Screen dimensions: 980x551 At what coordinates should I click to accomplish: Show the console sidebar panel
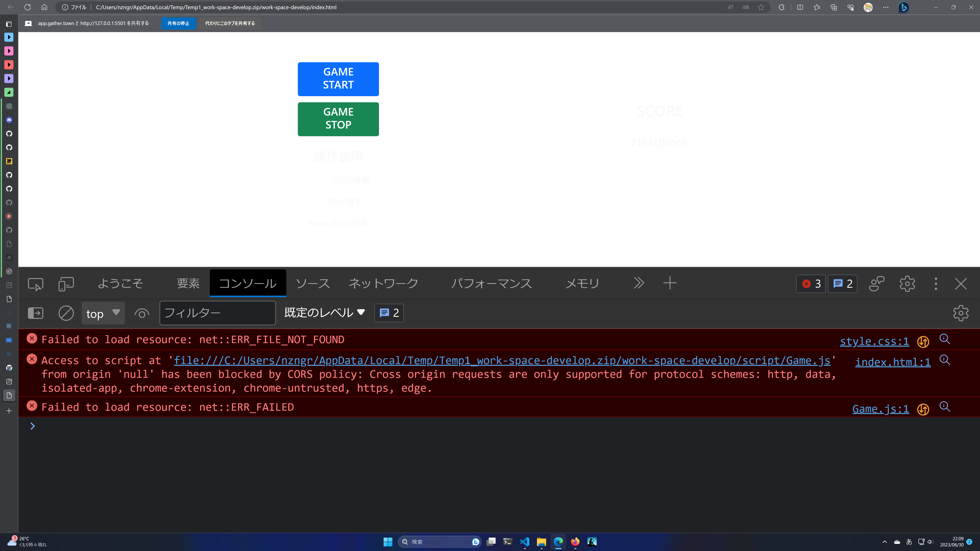coord(35,313)
